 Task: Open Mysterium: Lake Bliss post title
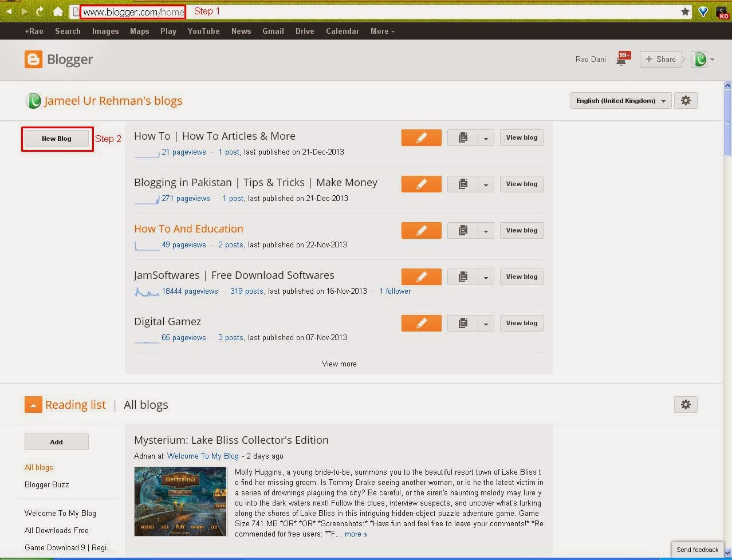click(231, 440)
